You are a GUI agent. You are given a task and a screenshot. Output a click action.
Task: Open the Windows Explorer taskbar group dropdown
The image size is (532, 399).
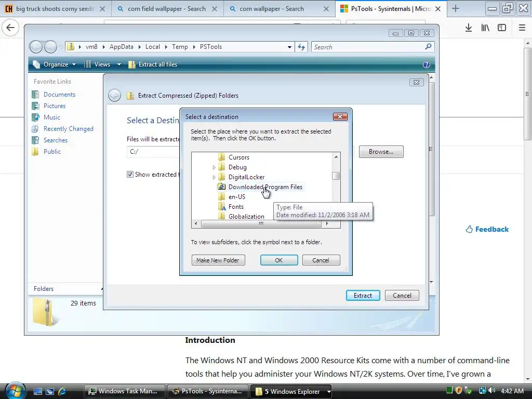point(329,392)
